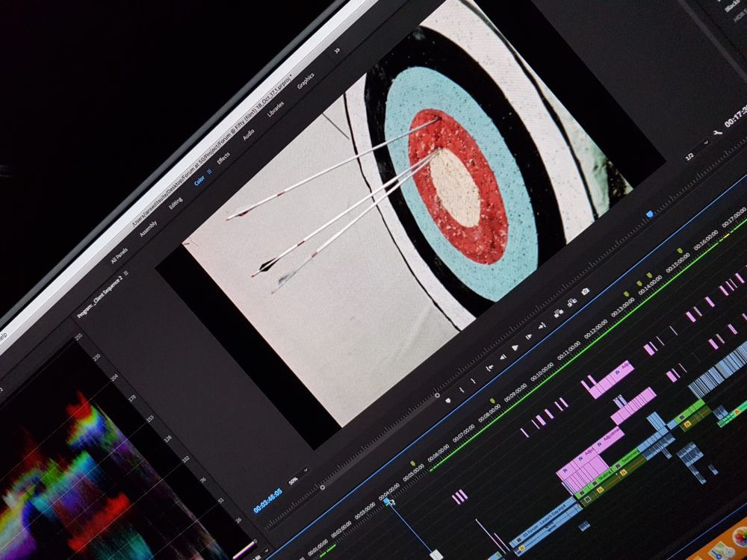
Task: Select the Assembly workspace tab
Action: tap(148, 228)
